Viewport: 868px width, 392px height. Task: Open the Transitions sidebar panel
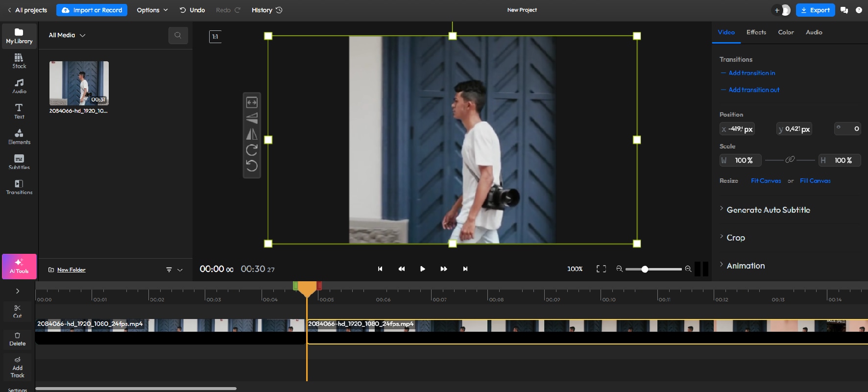point(19,187)
